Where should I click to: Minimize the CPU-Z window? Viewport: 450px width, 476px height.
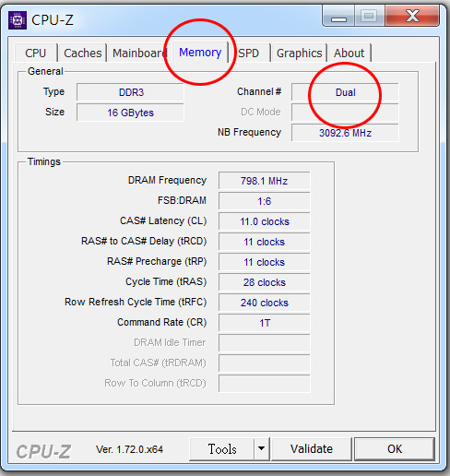click(x=338, y=17)
